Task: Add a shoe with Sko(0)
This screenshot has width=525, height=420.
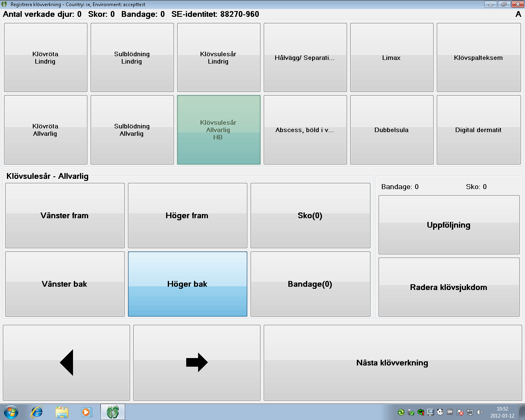Action: (310, 216)
